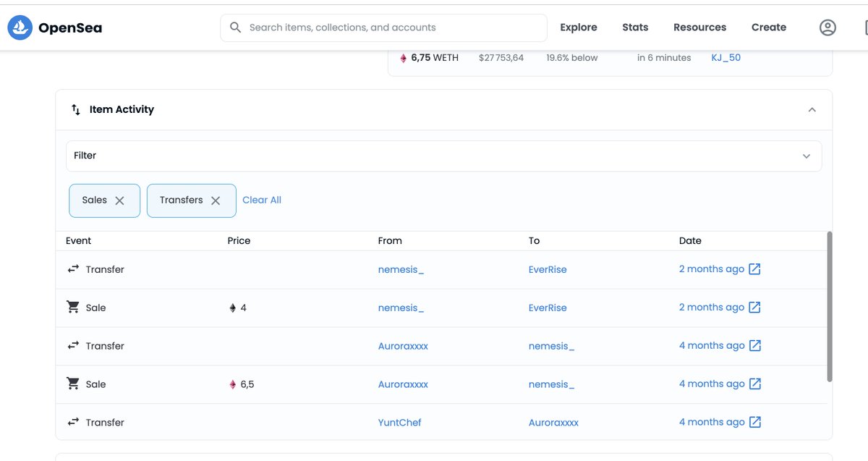Open YuntChef profile link
The image size is (868, 461).
(x=399, y=422)
